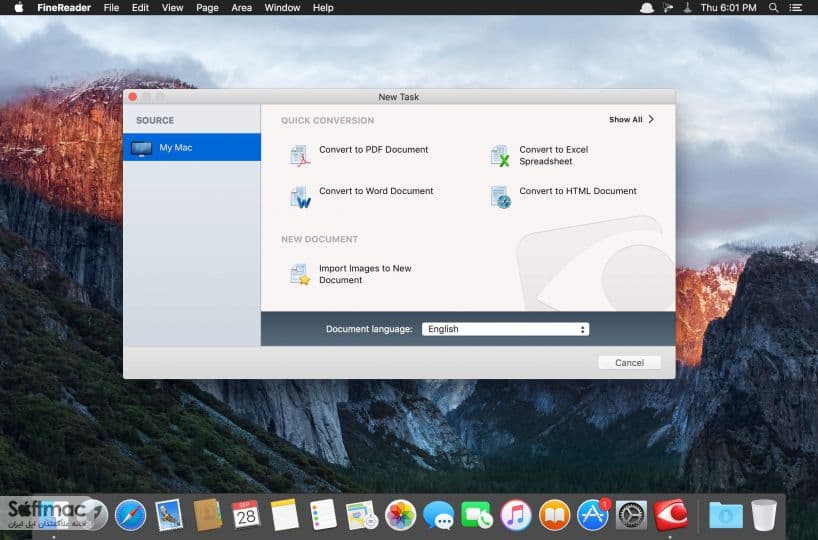Screen dimensions: 818x540
Task: Open the Mail app in the Dock
Action: point(169,515)
